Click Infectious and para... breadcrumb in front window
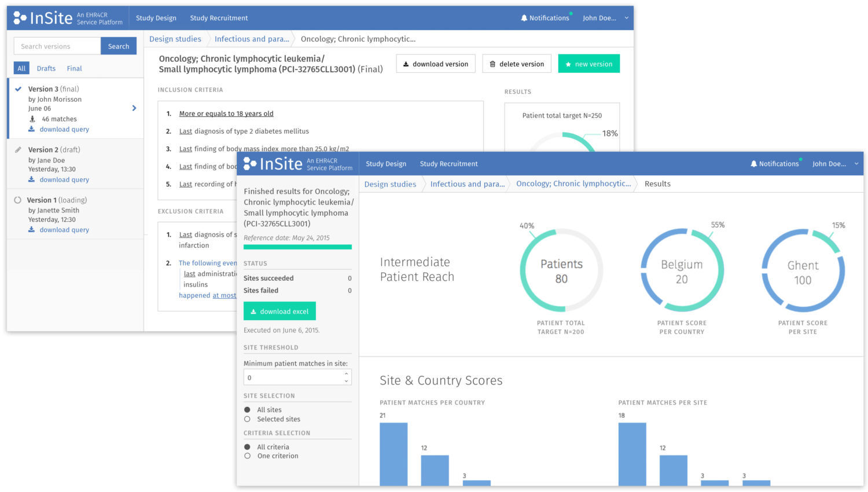The width and height of the screenshot is (868, 492). coord(468,184)
